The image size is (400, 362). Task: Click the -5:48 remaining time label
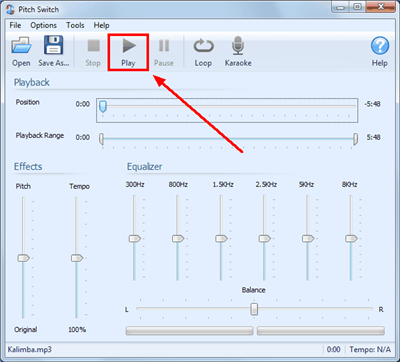point(372,104)
